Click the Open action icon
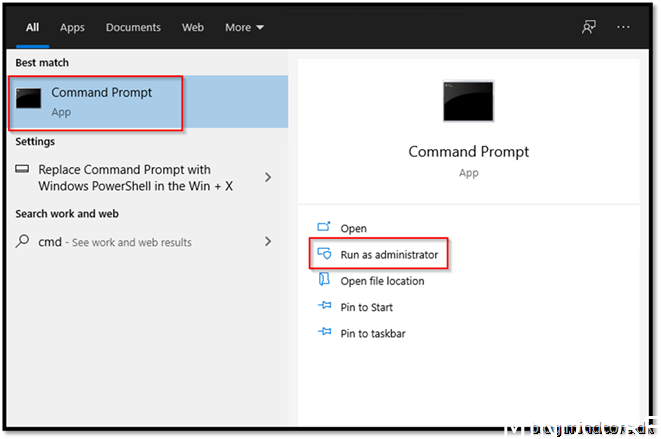 tap(323, 229)
